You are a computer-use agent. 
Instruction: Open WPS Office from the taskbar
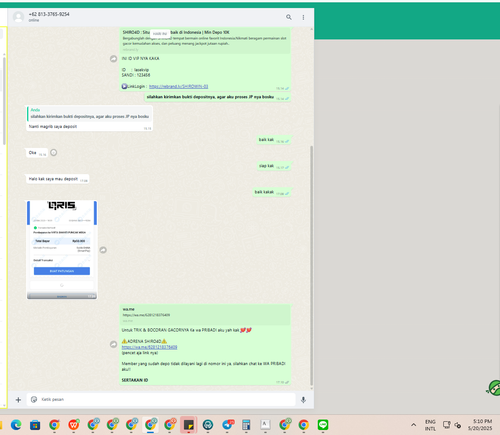coord(74,425)
